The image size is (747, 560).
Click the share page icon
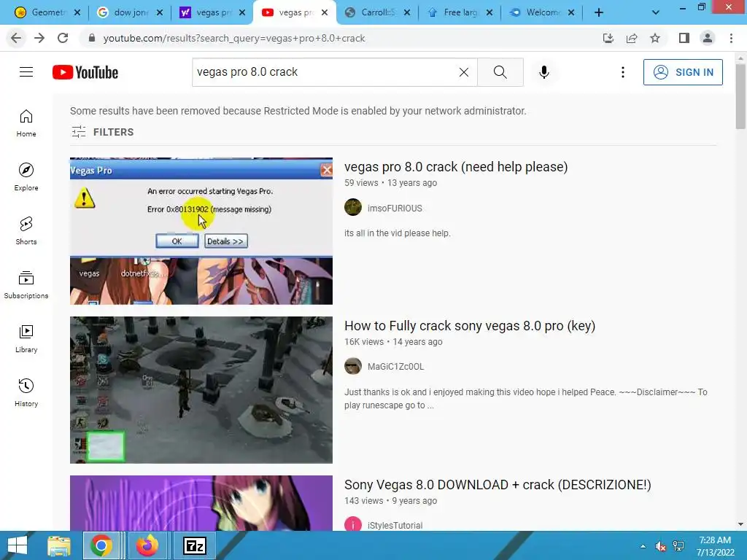[x=632, y=38]
